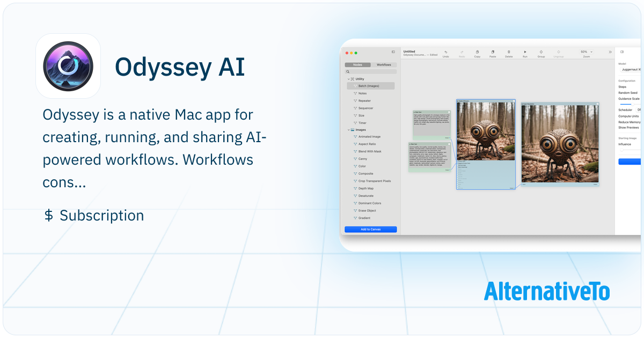Select the Crop Transparent Pixels row
The image size is (644, 338).
pyautogui.click(x=371, y=181)
